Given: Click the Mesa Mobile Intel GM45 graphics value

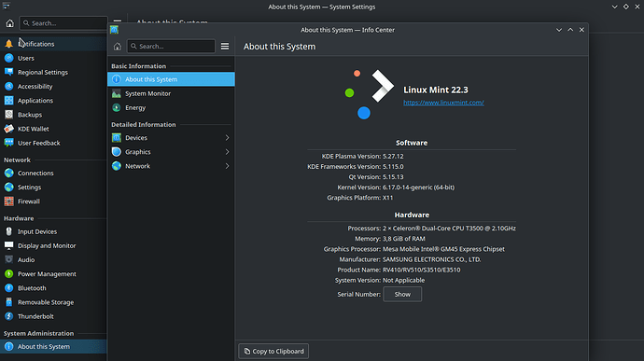Looking at the screenshot, I should pos(443,249).
